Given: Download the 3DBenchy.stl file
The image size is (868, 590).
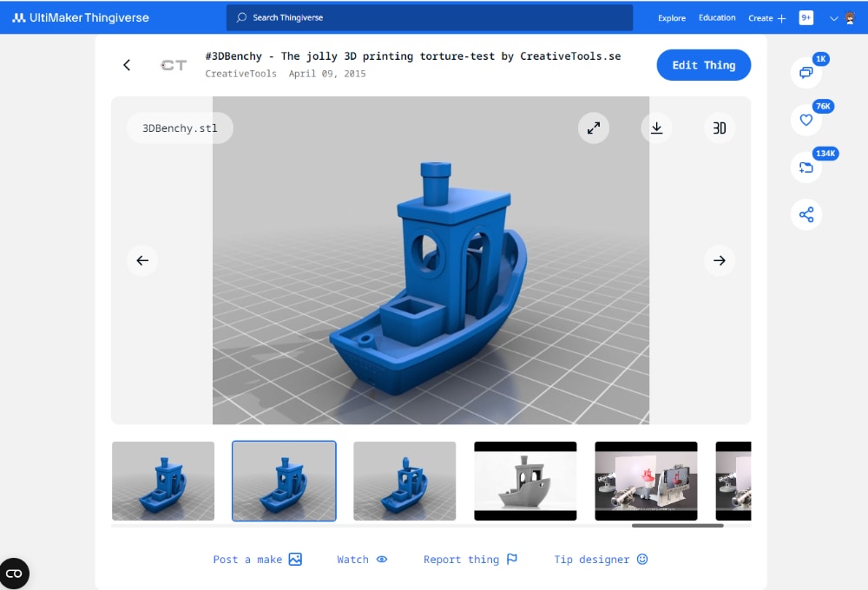Looking at the screenshot, I should coord(656,128).
